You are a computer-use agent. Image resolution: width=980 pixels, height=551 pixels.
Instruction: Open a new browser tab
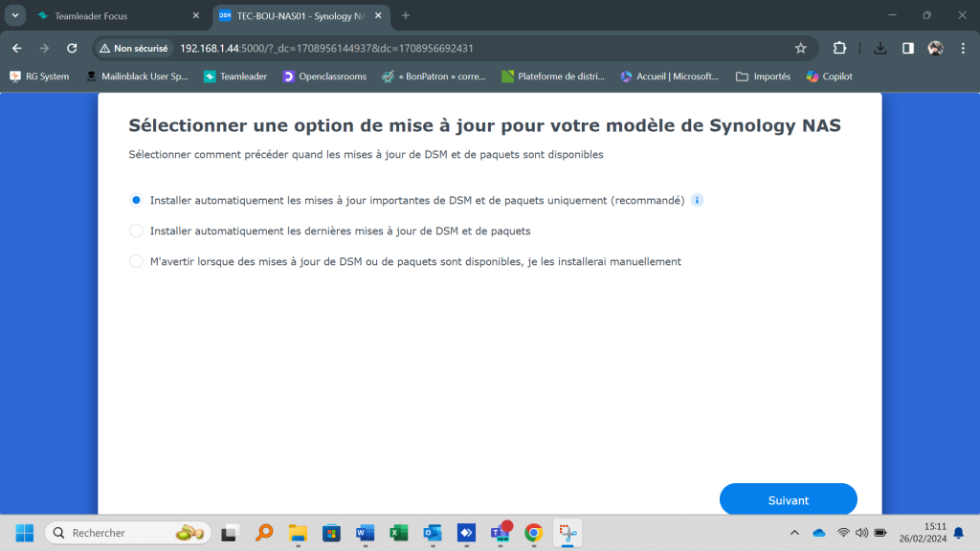(406, 15)
